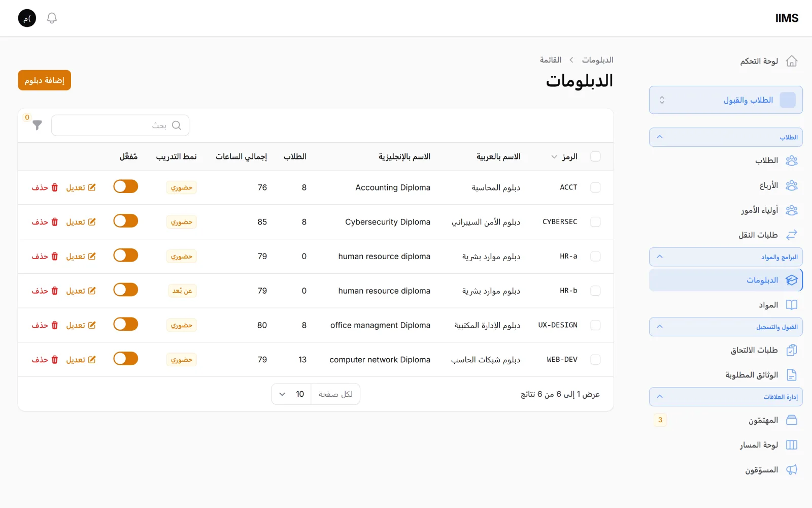Click the الأرباع quarters icon in sidebar
This screenshot has width=812, height=508.
[792, 185]
